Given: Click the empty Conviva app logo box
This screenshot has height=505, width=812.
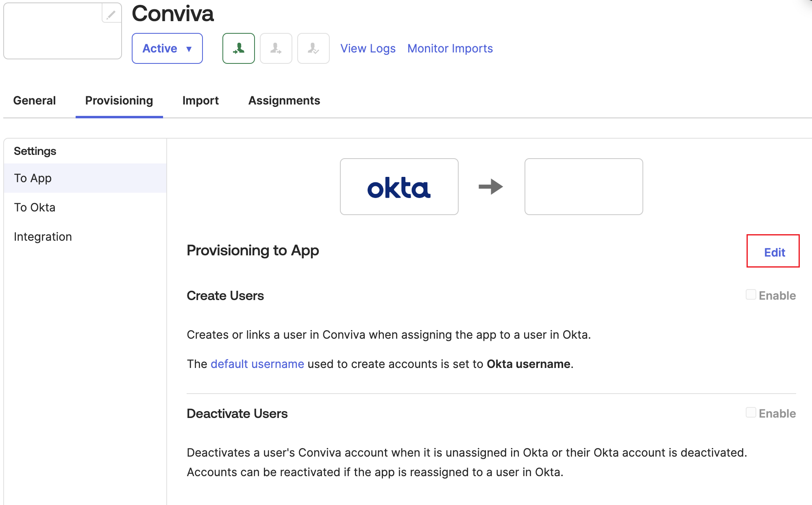Looking at the screenshot, I should [584, 187].
